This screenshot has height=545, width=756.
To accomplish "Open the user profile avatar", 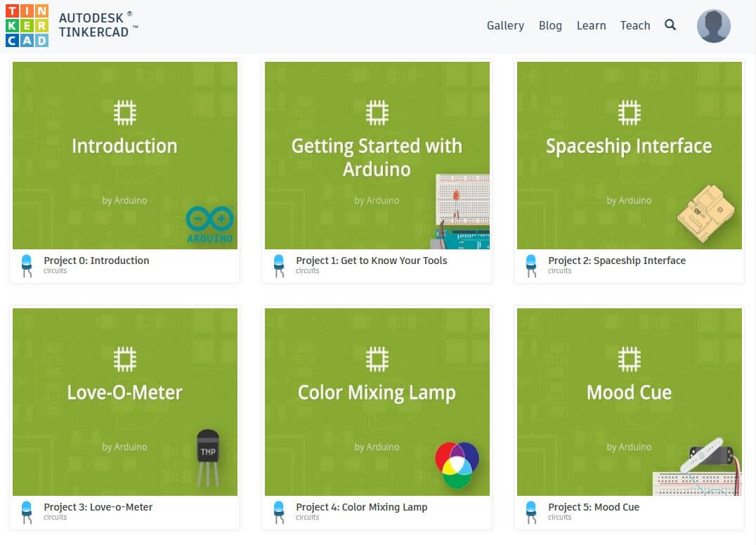I will [x=713, y=25].
